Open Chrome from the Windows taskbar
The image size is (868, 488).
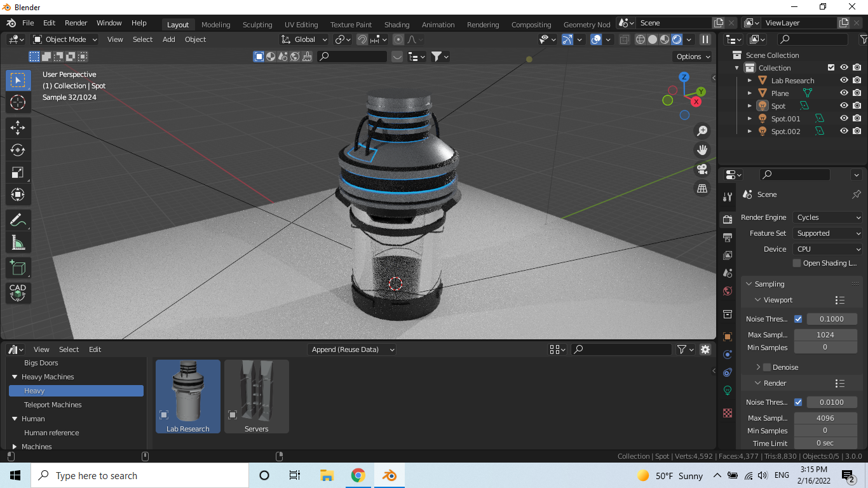coord(358,475)
